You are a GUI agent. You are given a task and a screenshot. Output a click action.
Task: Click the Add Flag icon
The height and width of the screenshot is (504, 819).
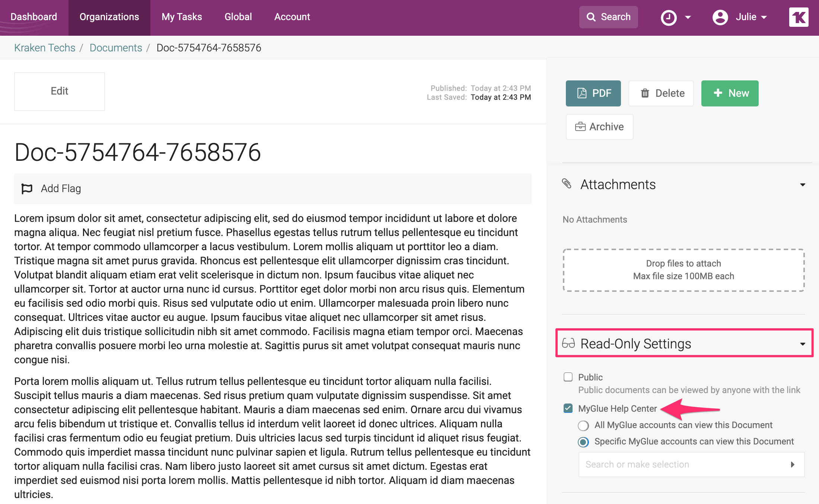tap(27, 189)
